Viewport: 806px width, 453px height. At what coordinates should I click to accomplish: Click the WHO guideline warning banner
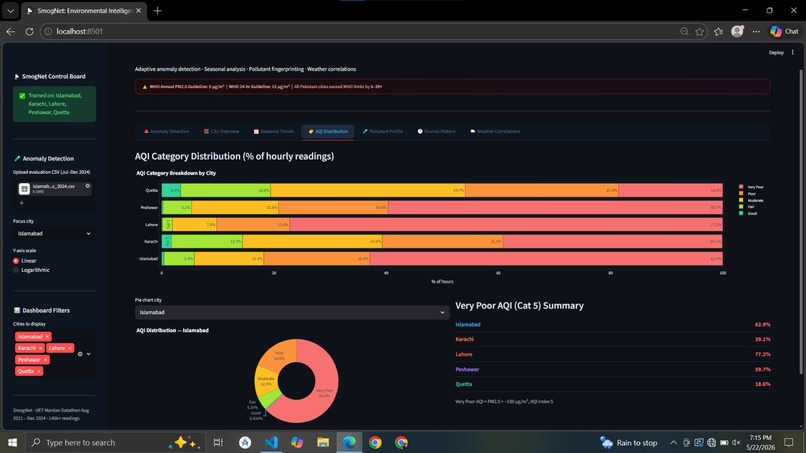[x=452, y=86]
